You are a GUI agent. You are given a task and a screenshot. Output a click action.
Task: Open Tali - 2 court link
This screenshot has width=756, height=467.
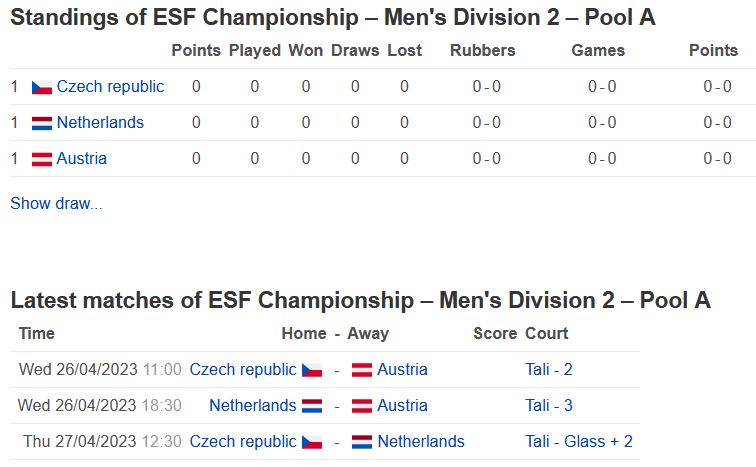tap(549, 370)
